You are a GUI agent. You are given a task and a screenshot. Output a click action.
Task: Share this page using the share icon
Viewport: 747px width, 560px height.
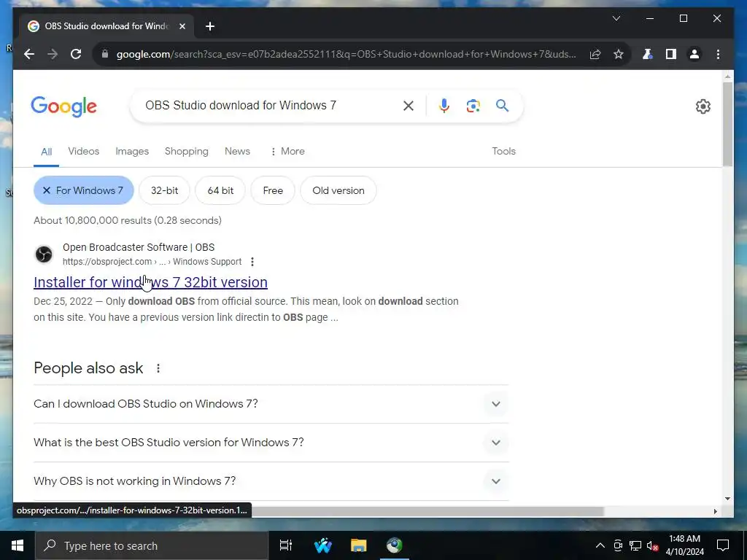click(595, 54)
